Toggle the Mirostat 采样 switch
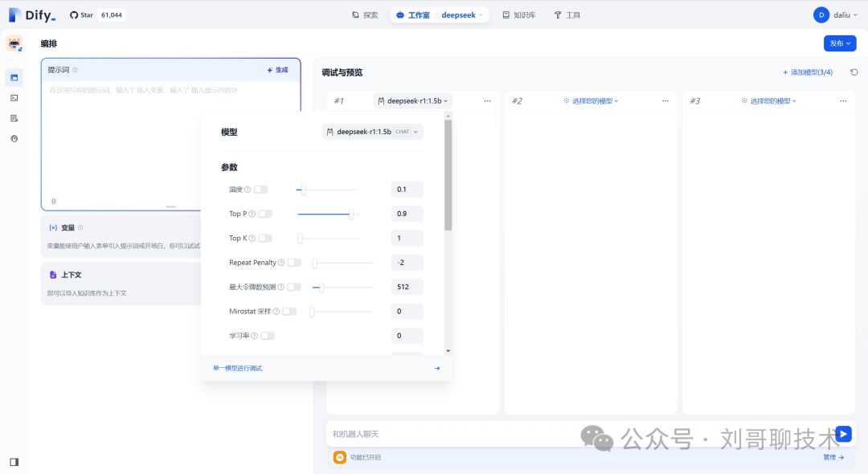 click(x=289, y=312)
